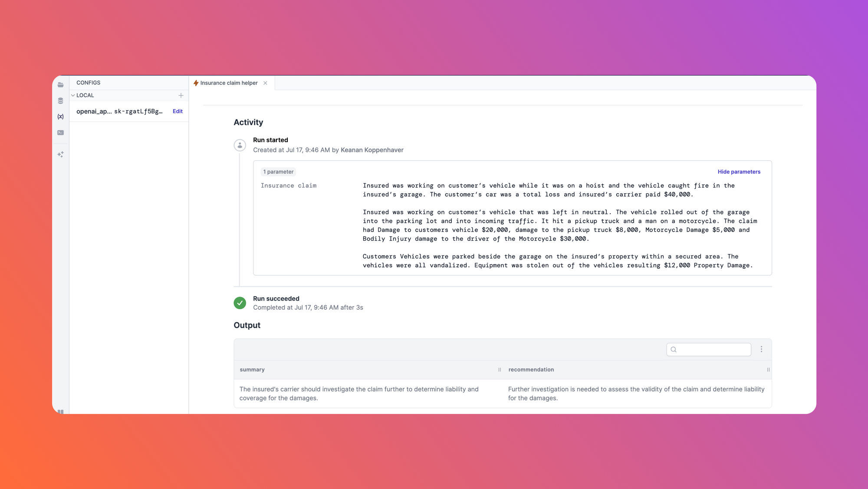Click the database/storage panel icon

[60, 101]
